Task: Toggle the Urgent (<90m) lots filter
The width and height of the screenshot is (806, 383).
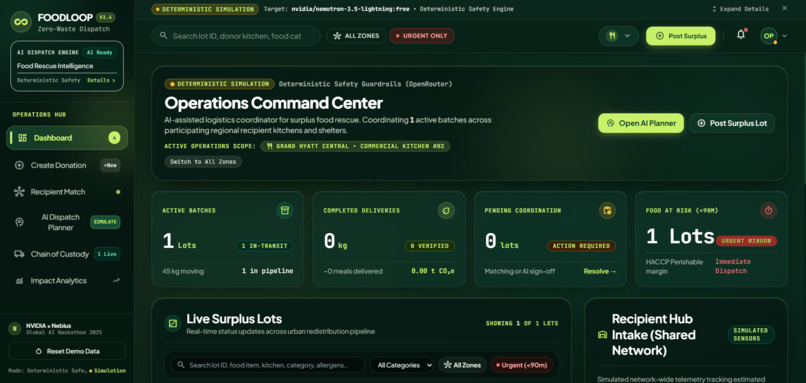Action: click(522, 365)
